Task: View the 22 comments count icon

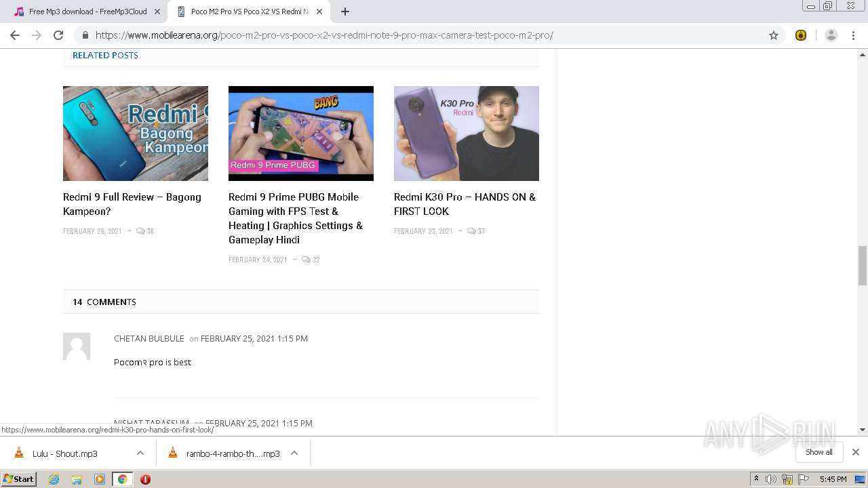Action: click(311, 260)
